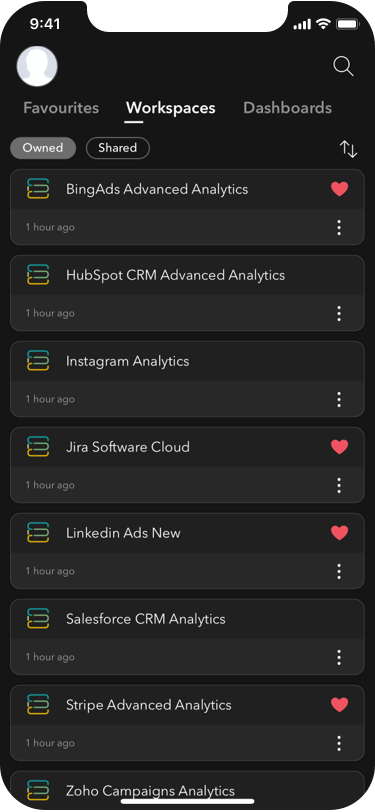375x812 pixels.
Task: Toggle the Linkedin Ads New favourite heart
Action: [x=339, y=532]
